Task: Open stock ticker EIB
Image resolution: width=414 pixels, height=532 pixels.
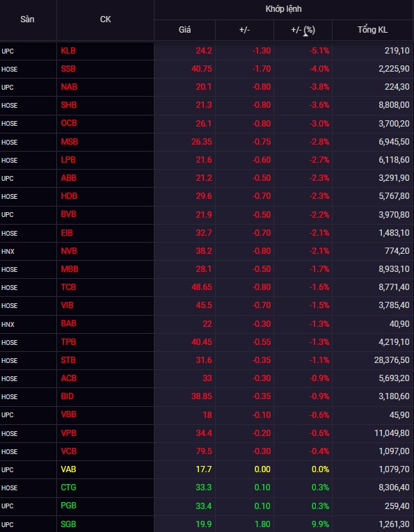Action: (x=67, y=233)
